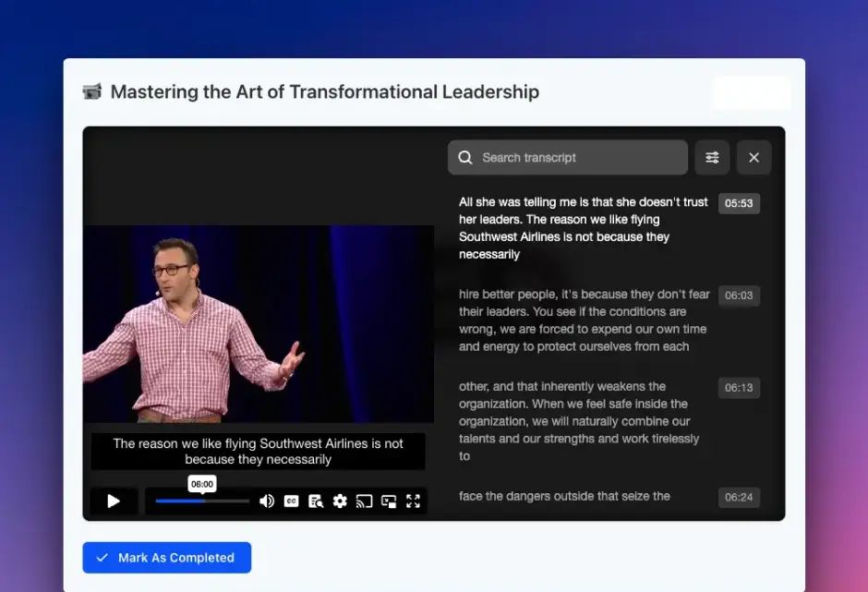Toggle closed captions CC icon
Screen dimensions: 868x592
291,501
